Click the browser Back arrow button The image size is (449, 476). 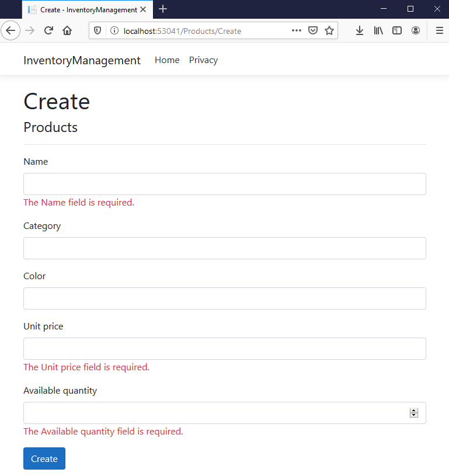[11, 30]
